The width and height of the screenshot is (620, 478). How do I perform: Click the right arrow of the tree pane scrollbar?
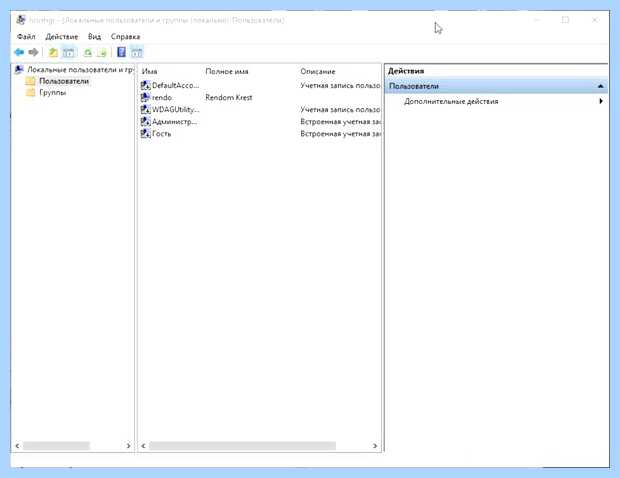point(129,446)
